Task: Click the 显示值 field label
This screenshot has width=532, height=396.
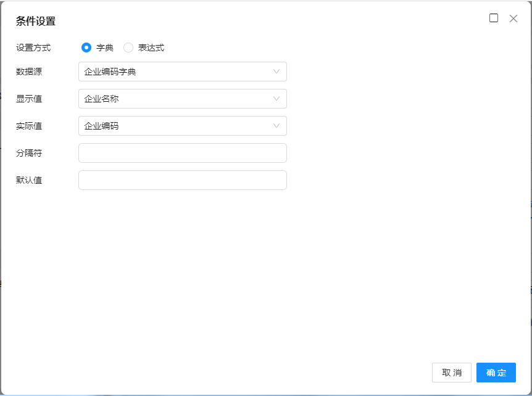Action: pos(29,99)
